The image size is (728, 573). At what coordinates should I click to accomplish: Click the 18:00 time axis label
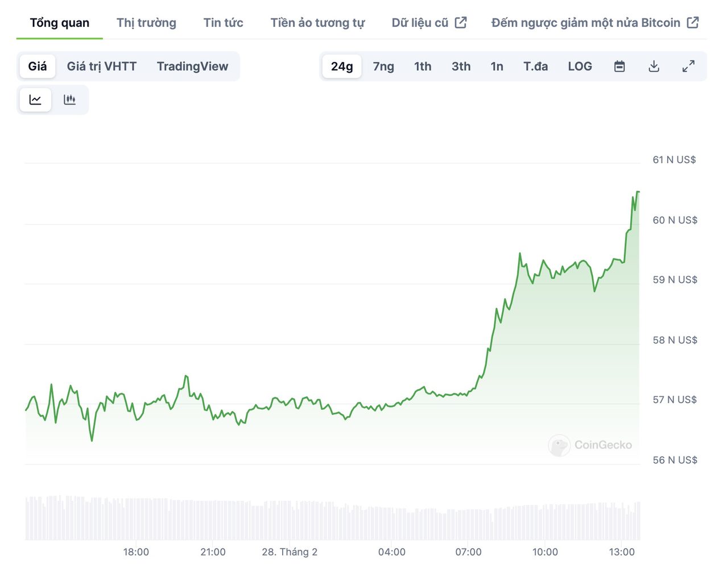coord(136,552)
